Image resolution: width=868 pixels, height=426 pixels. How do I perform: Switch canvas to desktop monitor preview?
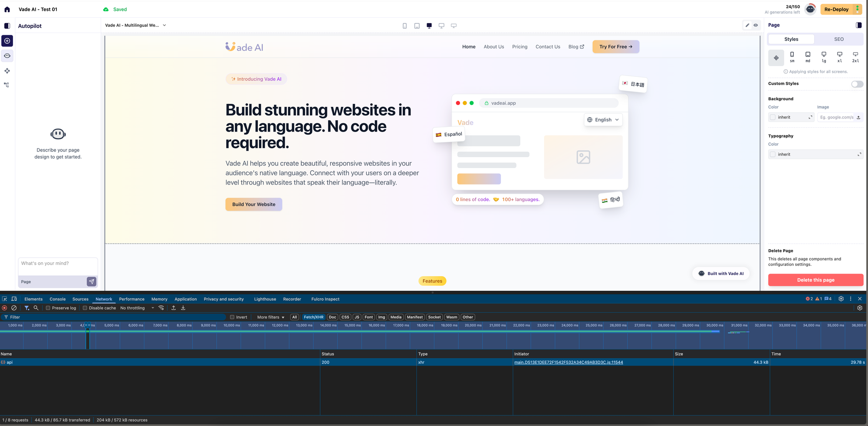point(441,26)
